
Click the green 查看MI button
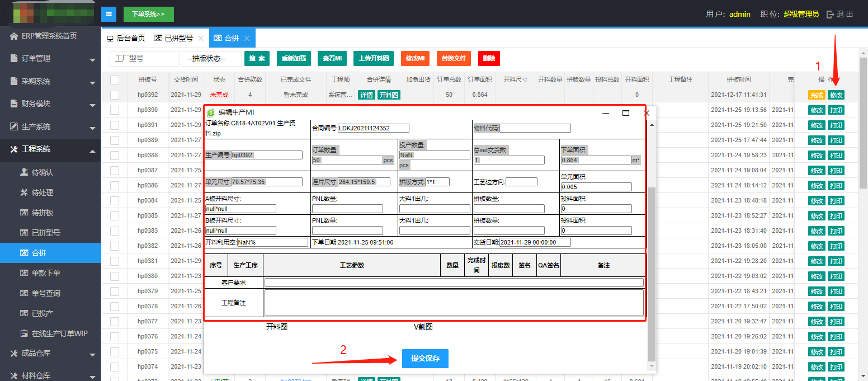click(x=333, y=59)
